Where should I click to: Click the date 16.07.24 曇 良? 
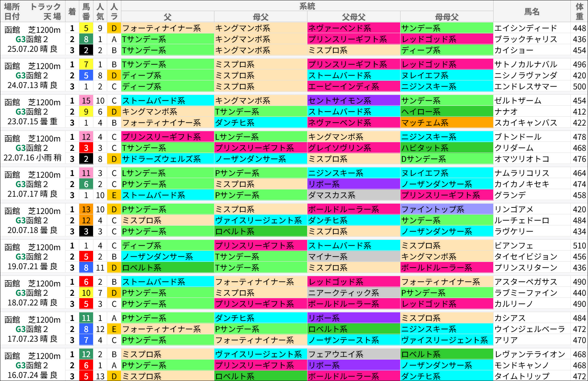(32, 375)
